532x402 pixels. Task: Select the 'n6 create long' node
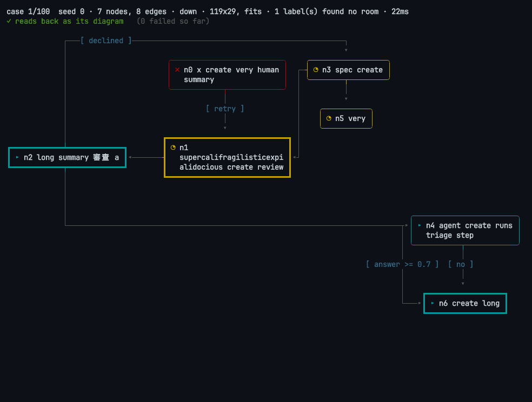[465, 303]
